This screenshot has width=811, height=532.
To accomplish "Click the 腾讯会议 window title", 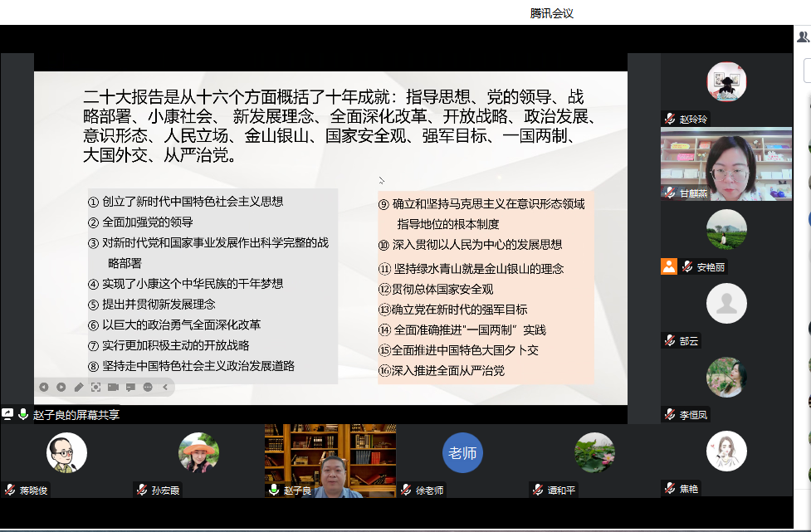I will 552,13.
